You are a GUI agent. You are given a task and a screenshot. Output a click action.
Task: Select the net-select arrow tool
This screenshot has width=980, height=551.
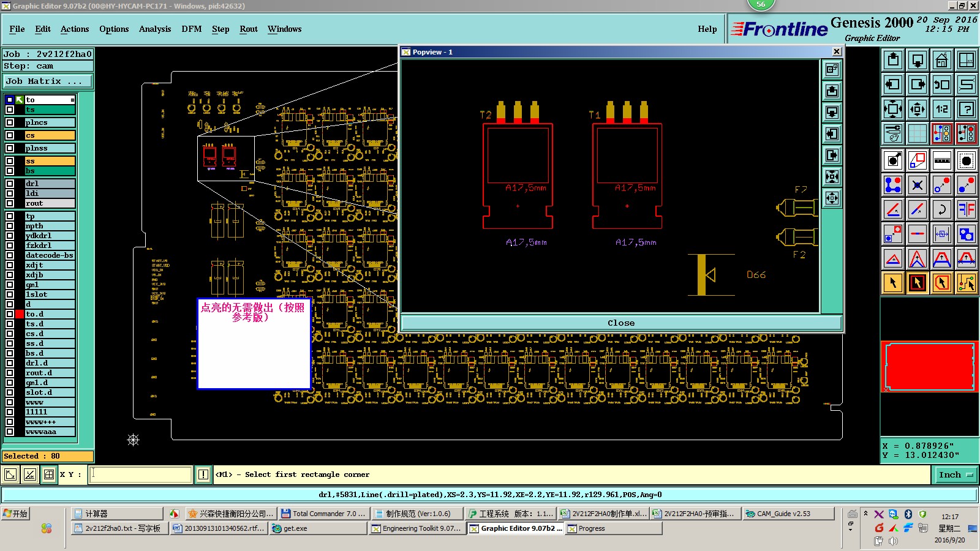(967, 283)
